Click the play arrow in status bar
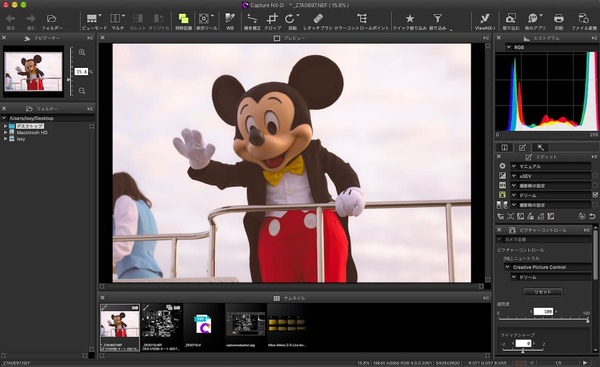Image resolution: width=600 pixels, height=367 pixels. [585, 363]
